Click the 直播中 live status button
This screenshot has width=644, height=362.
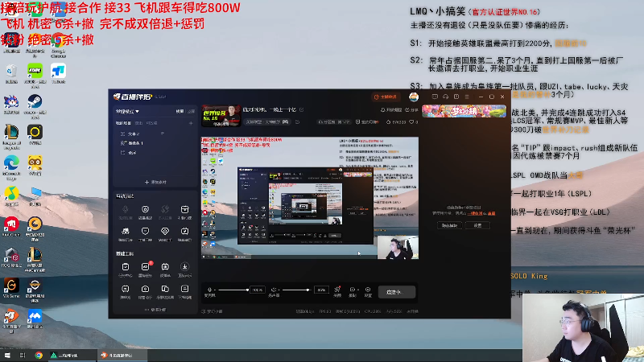tap(397, 292)
